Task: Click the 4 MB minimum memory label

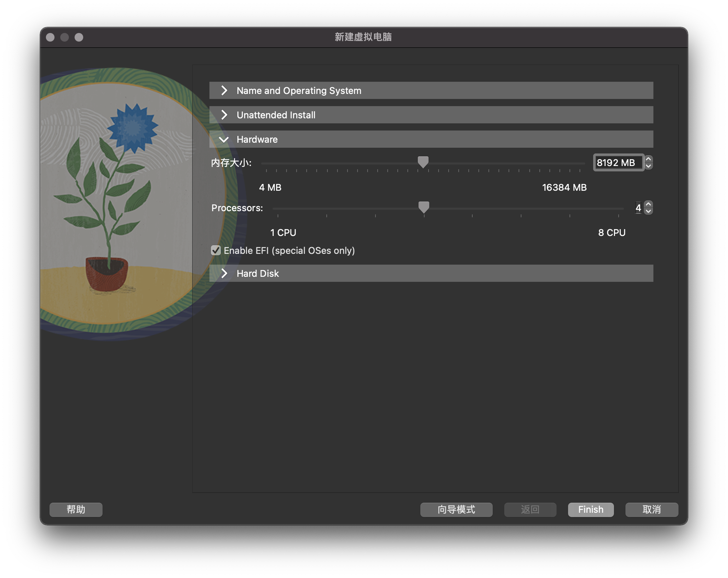Action: 270,187
